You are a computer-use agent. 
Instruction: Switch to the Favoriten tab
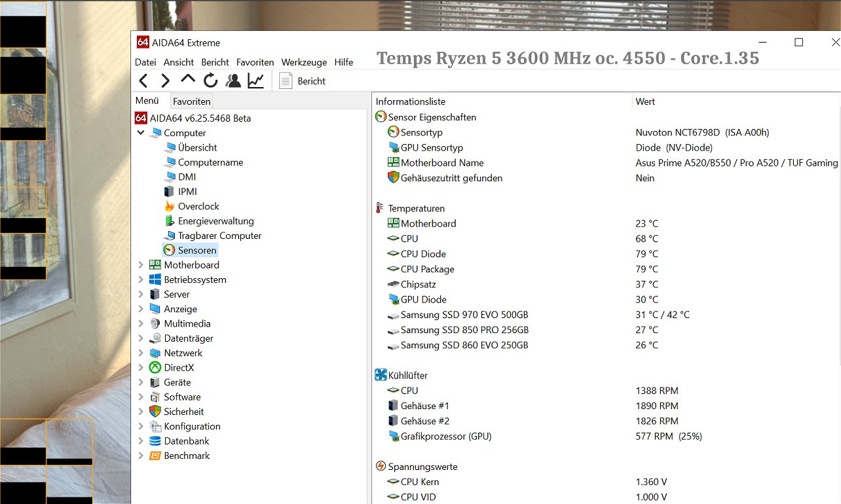192,101
